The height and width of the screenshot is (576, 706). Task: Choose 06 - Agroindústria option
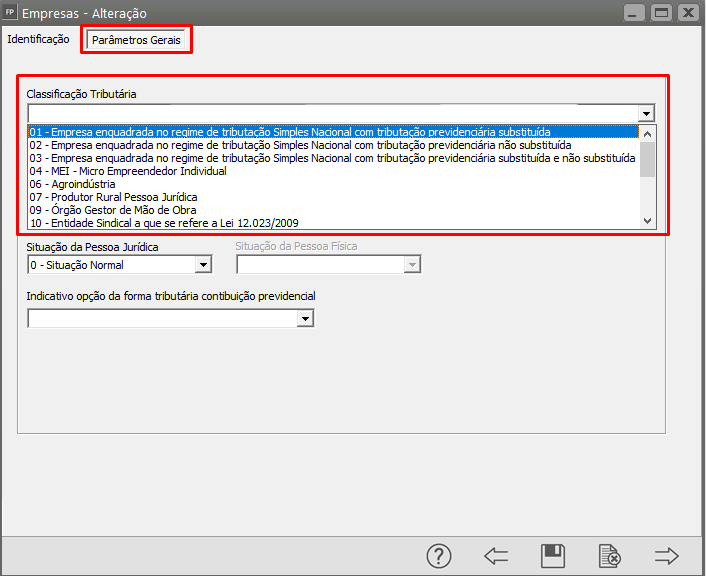tap(333, 184)
